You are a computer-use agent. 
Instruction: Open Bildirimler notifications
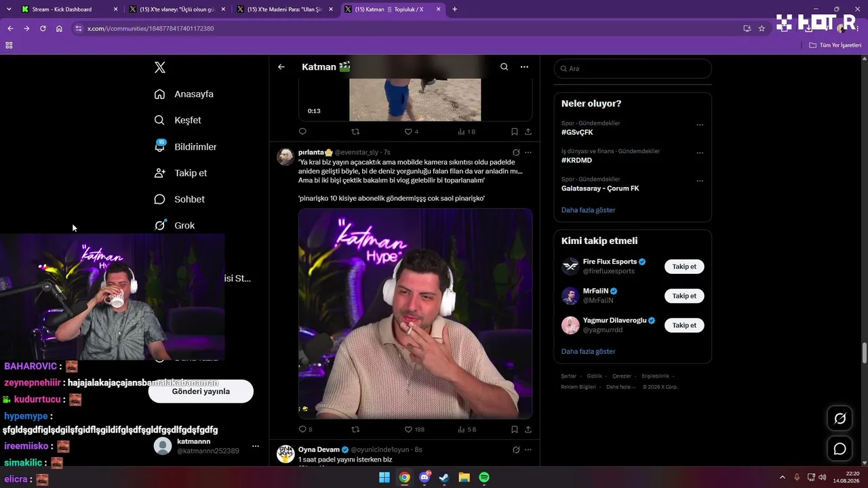[185, 146]
